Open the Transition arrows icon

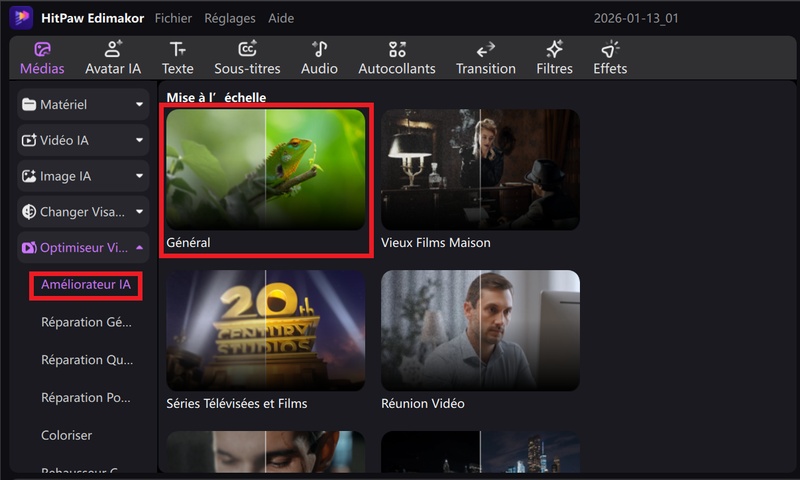click(x=486, y=49)
